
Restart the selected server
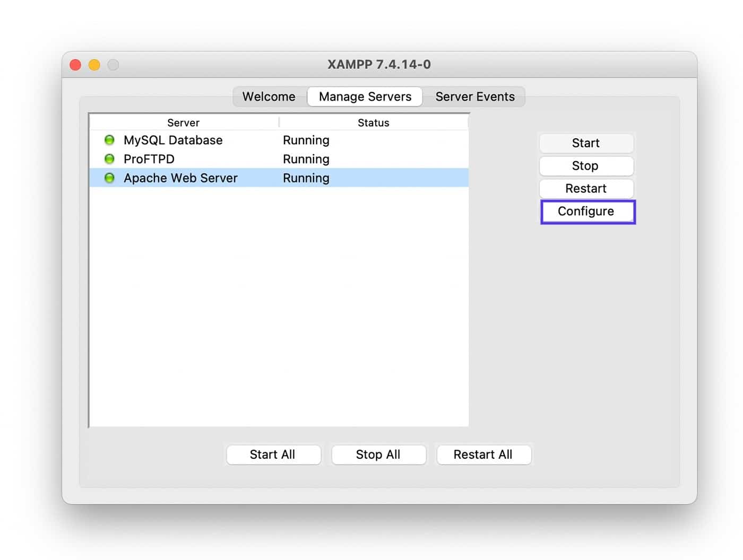coord(586,188)
